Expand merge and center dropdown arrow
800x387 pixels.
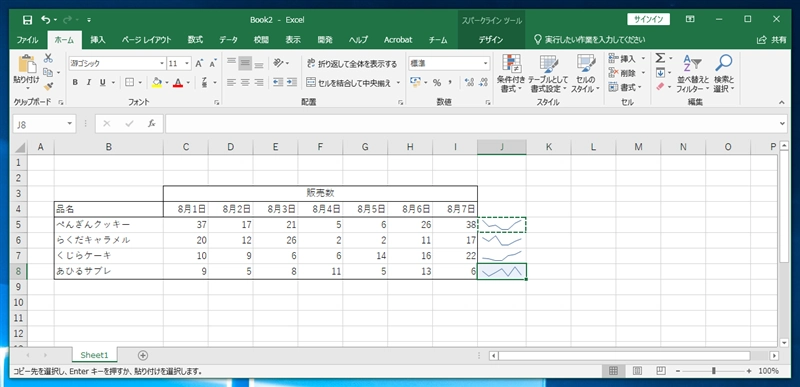[x=398, y=82]
